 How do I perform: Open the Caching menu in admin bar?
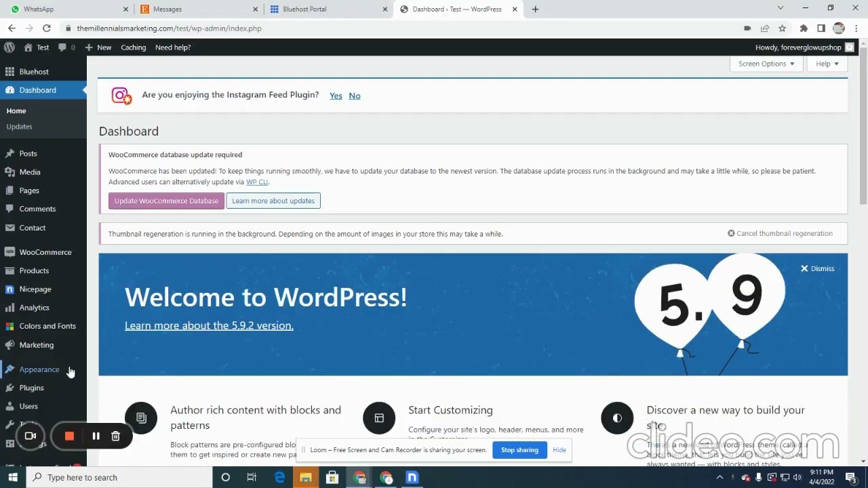click(134, 47)
